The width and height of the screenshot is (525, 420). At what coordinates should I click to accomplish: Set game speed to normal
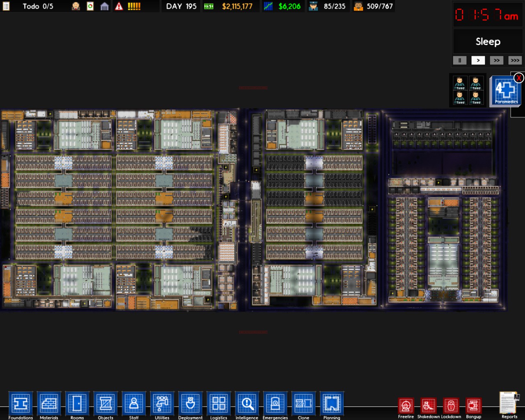click(x=478, y=60)
